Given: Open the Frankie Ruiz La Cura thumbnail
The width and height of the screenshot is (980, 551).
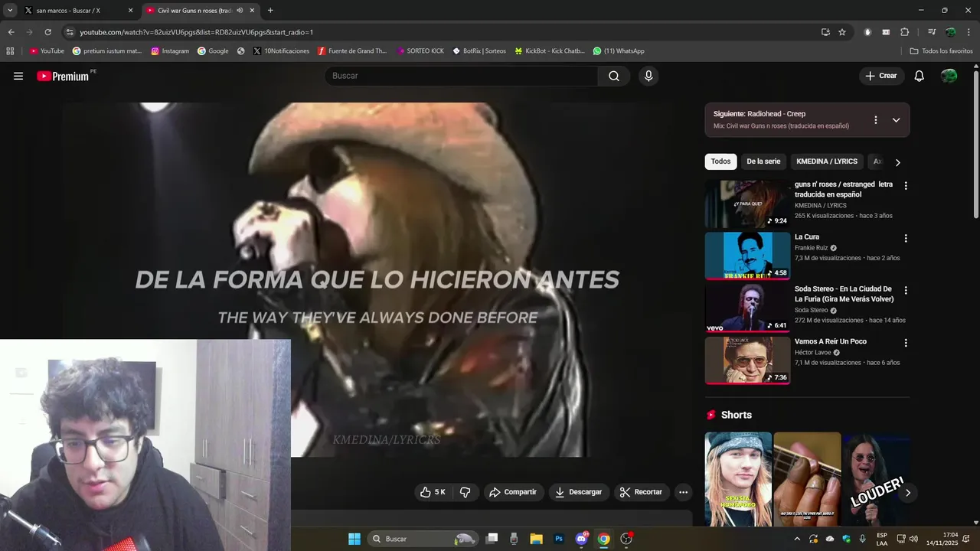Looking at the screenshot, I should [747, 256].
